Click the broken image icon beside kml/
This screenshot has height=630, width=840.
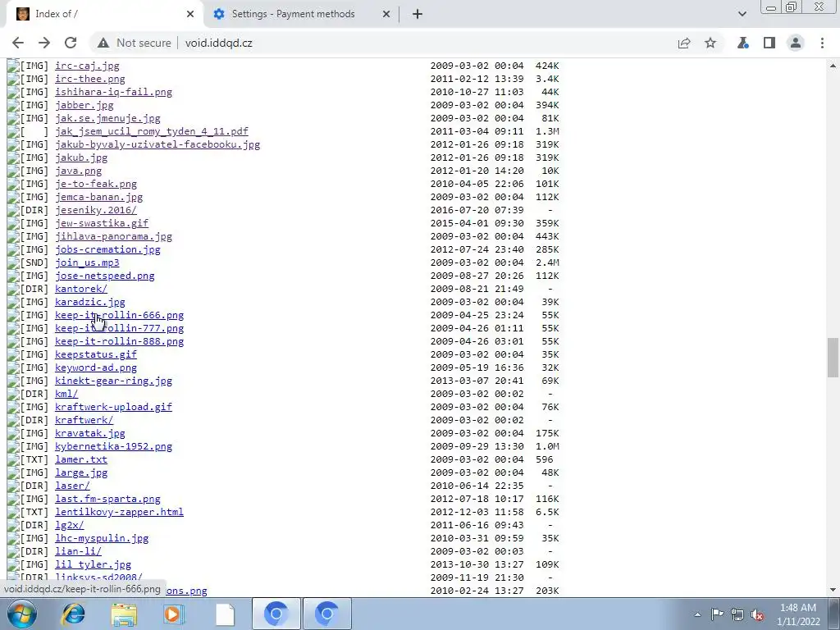[13, 394]
